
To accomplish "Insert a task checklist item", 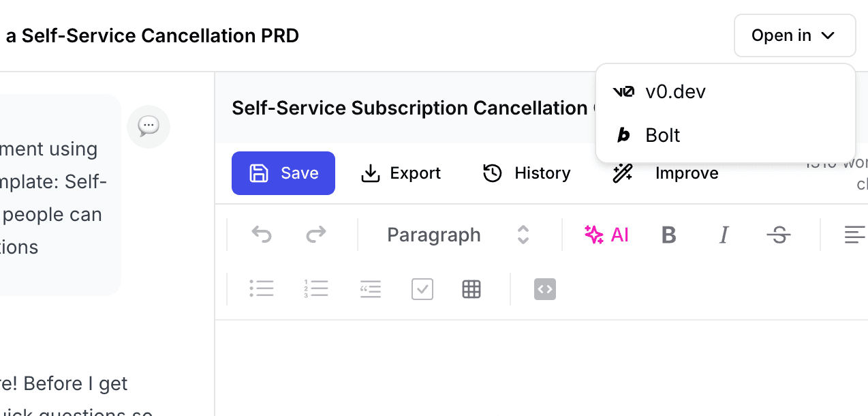I will pos(422,288).
